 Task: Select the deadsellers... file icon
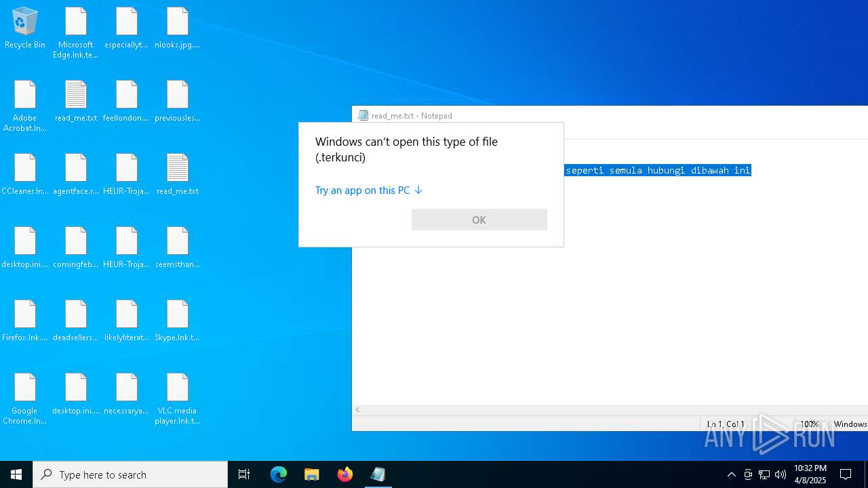point(76,321)
